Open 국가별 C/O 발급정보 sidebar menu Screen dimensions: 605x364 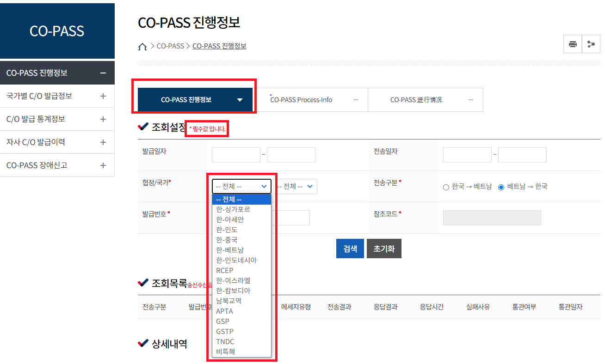coord(57,96)
